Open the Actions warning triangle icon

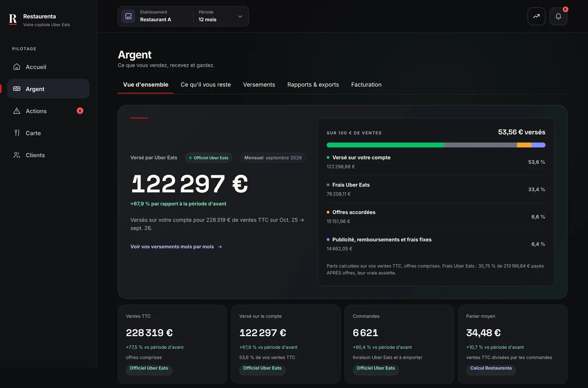[x=17, y=111]
